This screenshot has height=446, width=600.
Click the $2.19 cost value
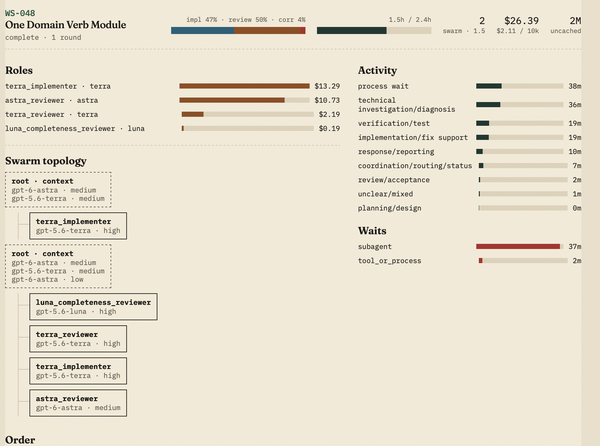pos(329,114)
